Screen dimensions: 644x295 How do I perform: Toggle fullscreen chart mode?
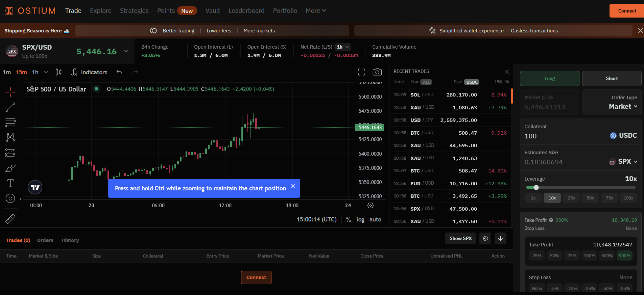[x=361, y=72]
